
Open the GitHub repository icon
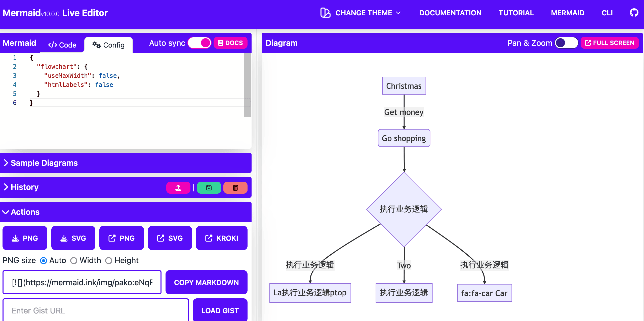[634, 13]
